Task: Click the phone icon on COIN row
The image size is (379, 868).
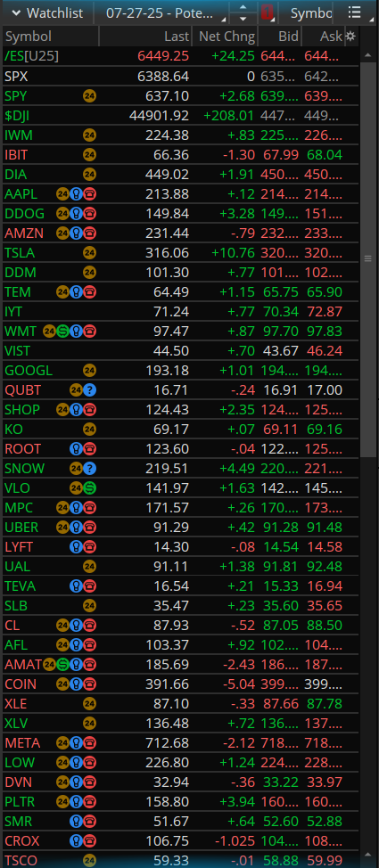Action: (90, 684)
